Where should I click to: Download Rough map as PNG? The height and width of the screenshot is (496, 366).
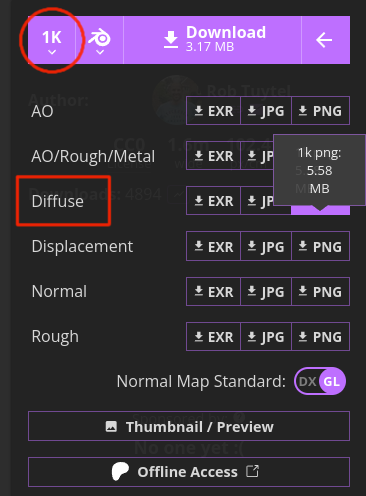click(321, 337)
